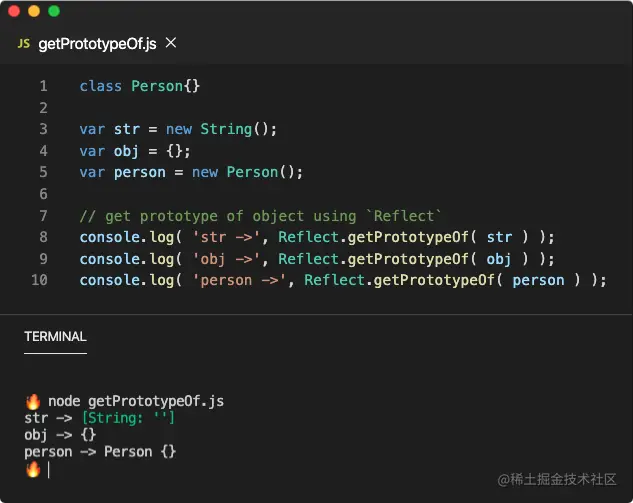Click line number 4 in the gutter

point(44,151)
